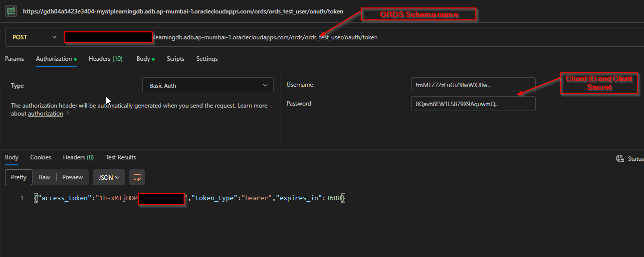
Task: Click into the Username input field
Action: [472, 85]
